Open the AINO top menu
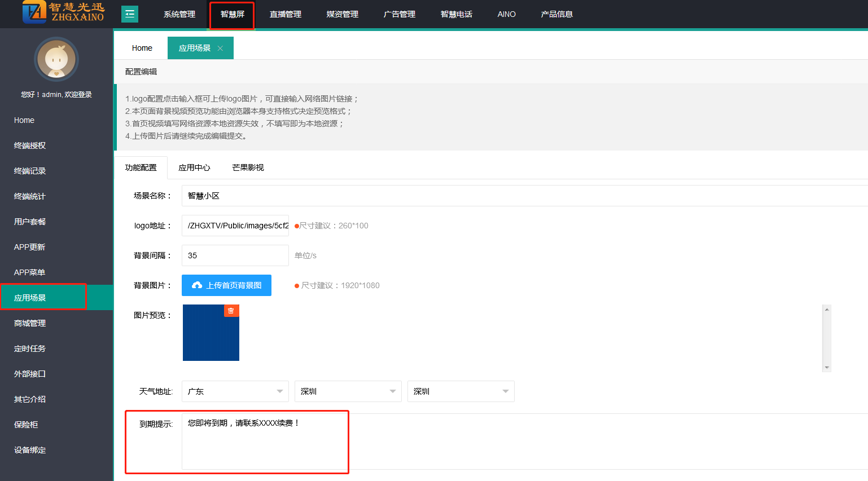 click(x=507, y=14)
